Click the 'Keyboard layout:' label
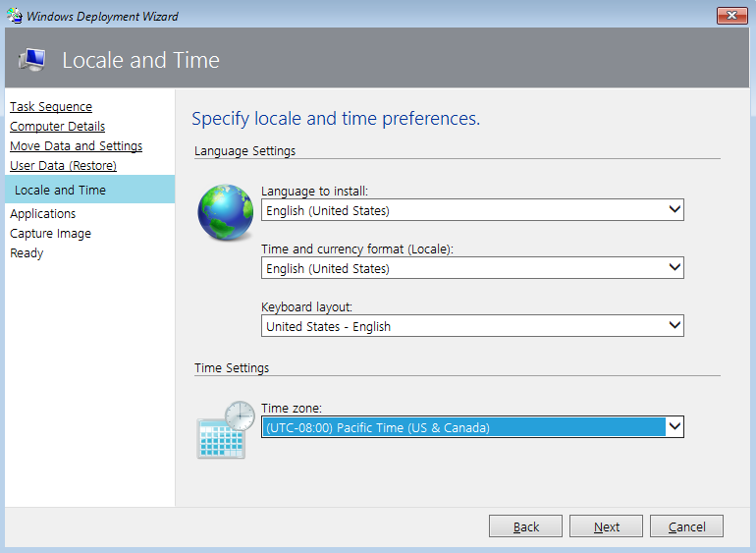This screenshot has height=553, width=756. 306,307
